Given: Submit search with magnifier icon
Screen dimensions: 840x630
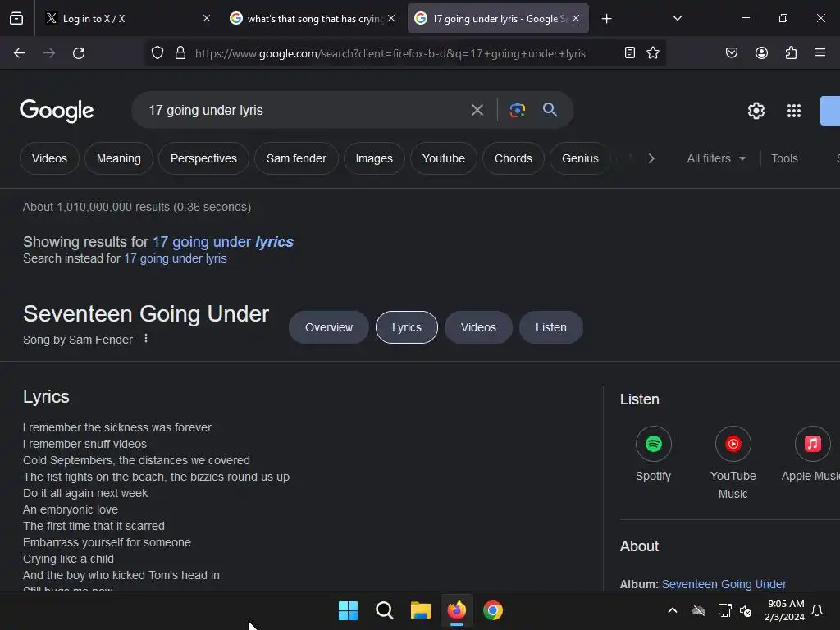Looking at the screenshot, I should (550, 109).
